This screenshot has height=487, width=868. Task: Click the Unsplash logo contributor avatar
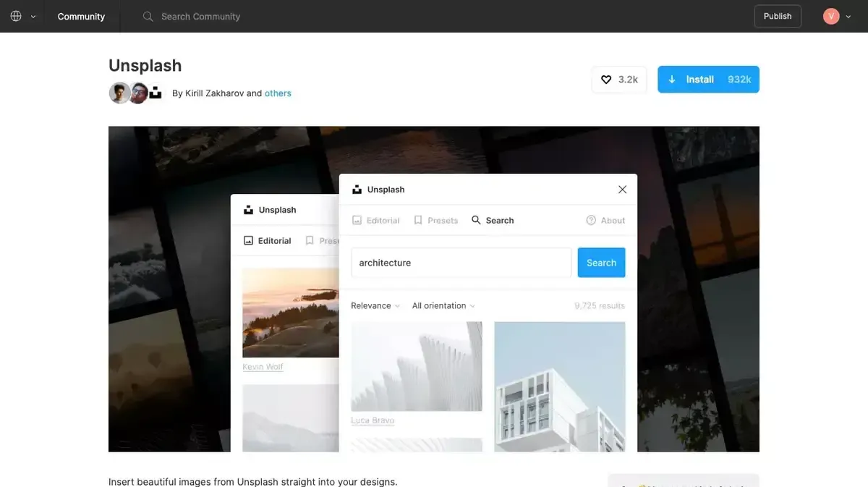[x=155, y=93]
